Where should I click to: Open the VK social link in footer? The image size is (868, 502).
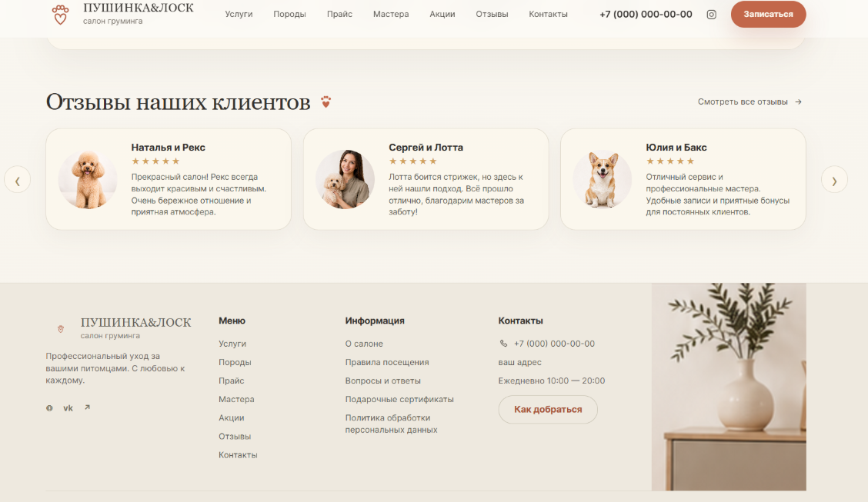pyautogui.click(x=68, y=408)
